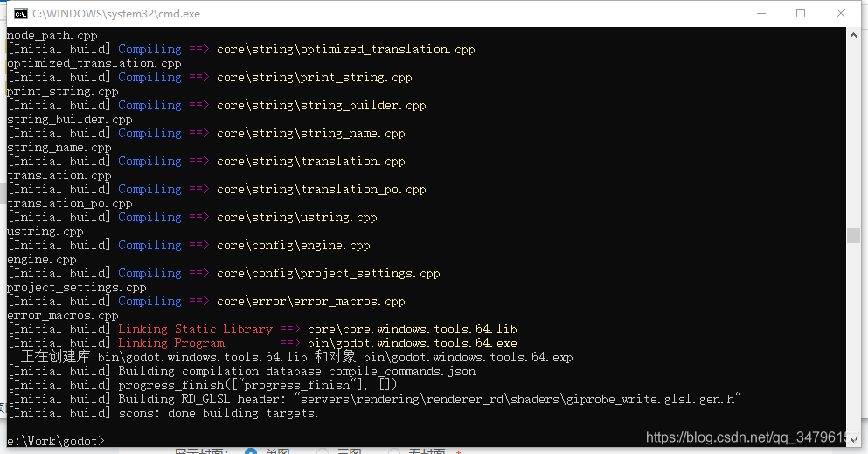
Task: Maximize the cmd.exe window
Action: (x=801, y=13)
